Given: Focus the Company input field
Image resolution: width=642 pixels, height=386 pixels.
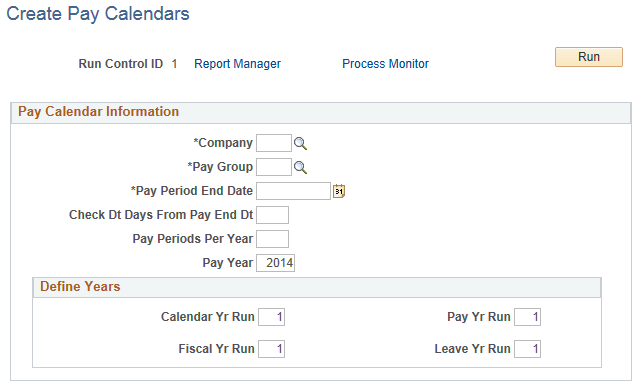Looking at the screenshot, I should 274,143.
